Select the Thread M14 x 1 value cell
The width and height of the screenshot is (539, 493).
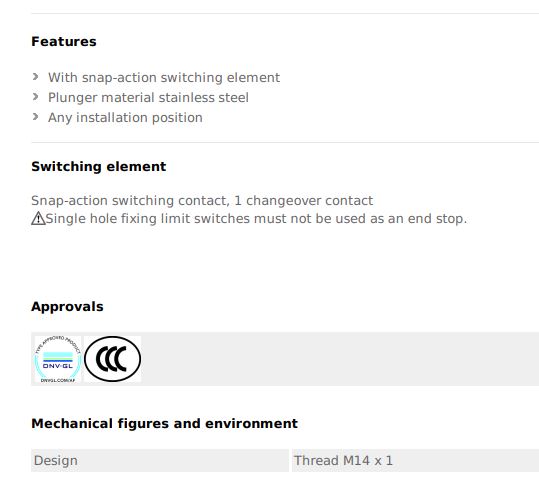click(415, 460)
